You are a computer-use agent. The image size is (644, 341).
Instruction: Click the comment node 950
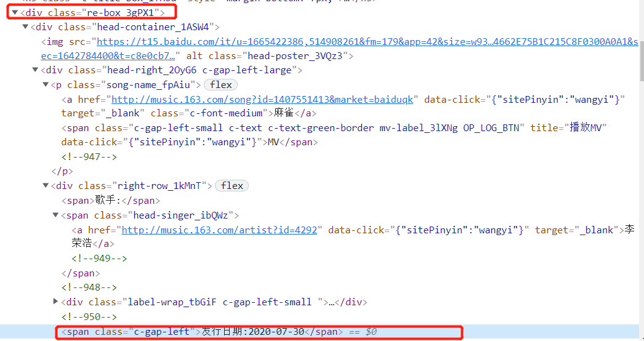[x=89, y=317]
